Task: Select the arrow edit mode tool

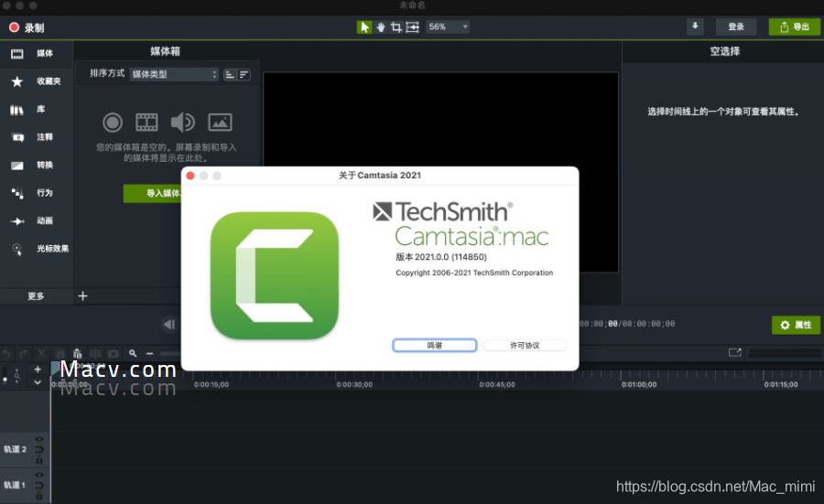Action: tap(364, 27)
